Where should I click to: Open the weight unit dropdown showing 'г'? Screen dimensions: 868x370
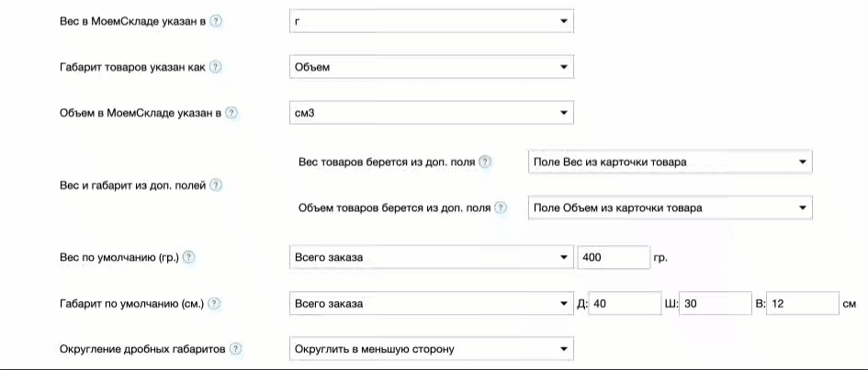click(430, 21)
